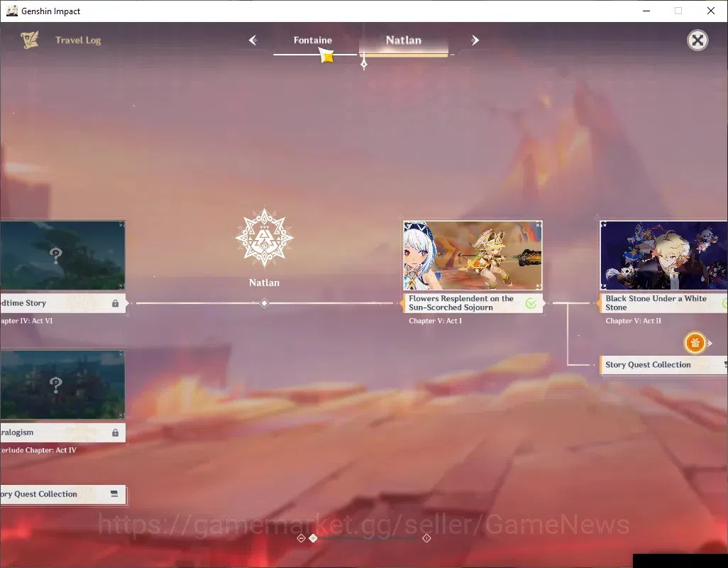Click the zoom-out icon on bottom slider
The width and height of the screenshot is (728, 568).
(x=301, y=537)
